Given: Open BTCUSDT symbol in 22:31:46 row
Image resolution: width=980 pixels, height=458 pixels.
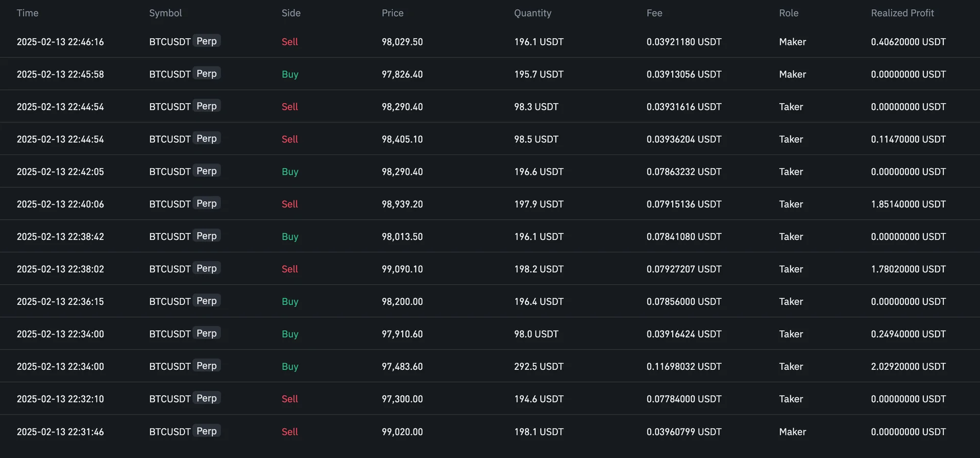Looking at the screenshot, I should [x=169, y=432].
